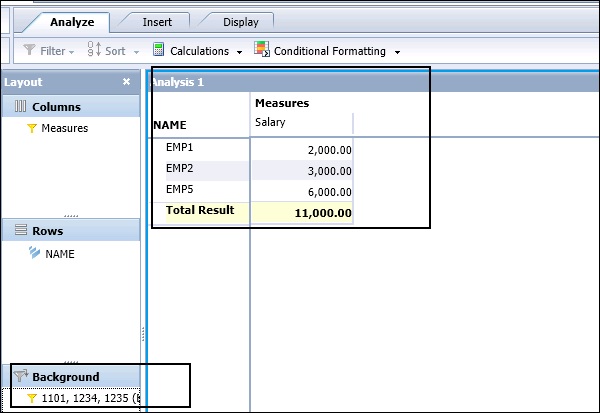The height and width of the screenshot is (413, 600).
Task: Select the Rows section header
Action: point(71,230)
